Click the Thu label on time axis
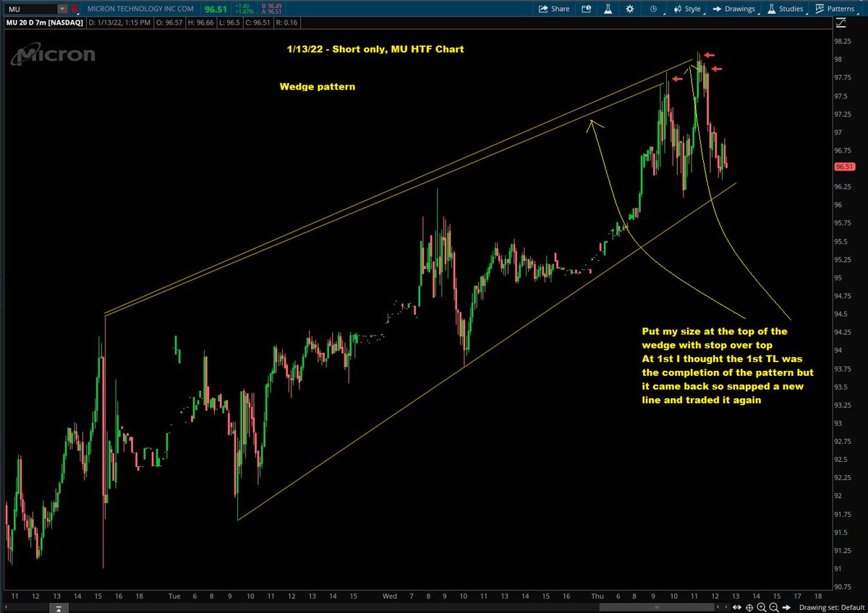This screenshot has width=868, height=613. [x=597, y=597]
